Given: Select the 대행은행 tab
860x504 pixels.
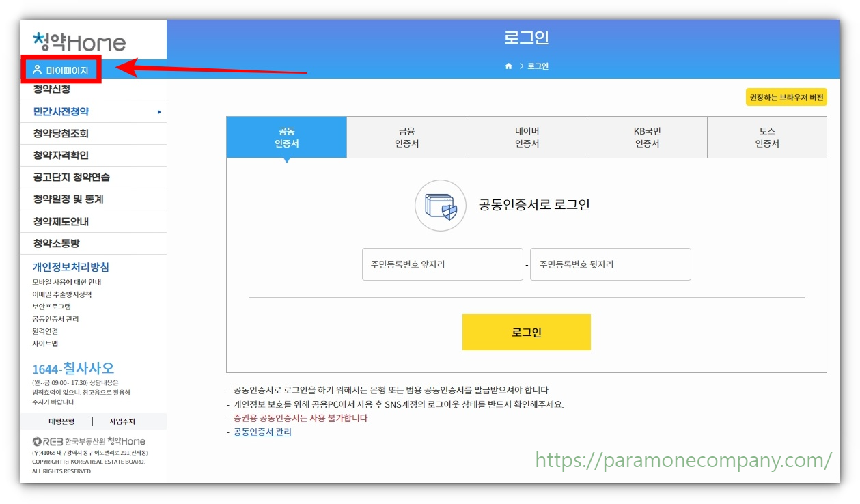Looking at the screenshot, I should (61, 421).
